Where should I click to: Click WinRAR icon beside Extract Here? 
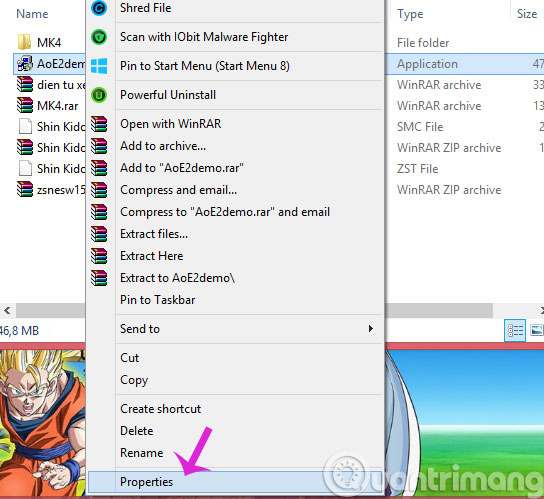99,256
